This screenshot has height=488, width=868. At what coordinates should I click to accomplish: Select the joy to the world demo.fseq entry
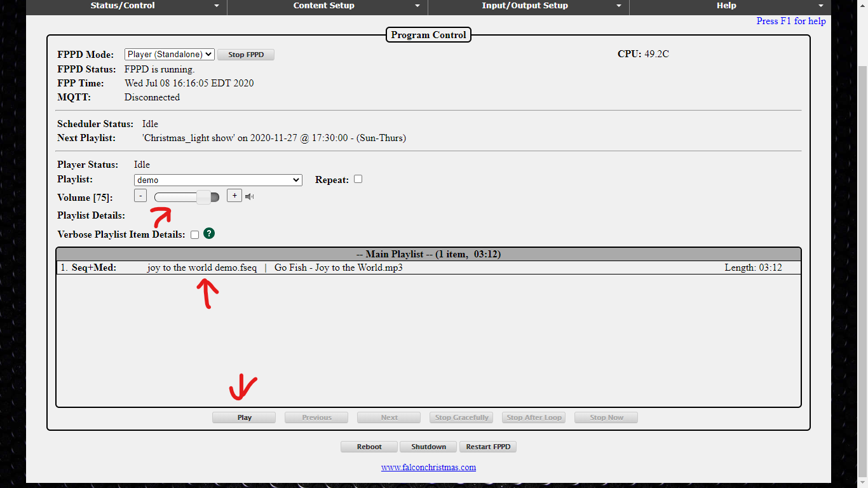[x=202, y=268]
